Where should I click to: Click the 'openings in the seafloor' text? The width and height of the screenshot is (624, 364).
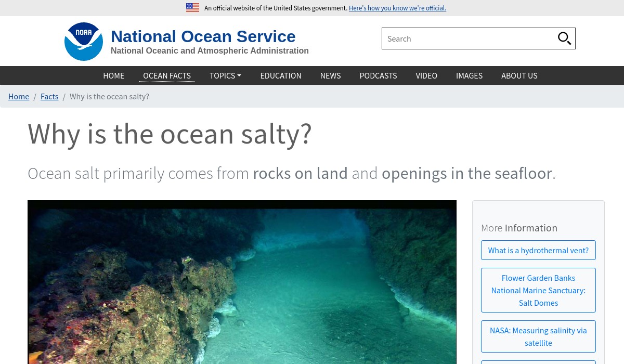point(467,173)
